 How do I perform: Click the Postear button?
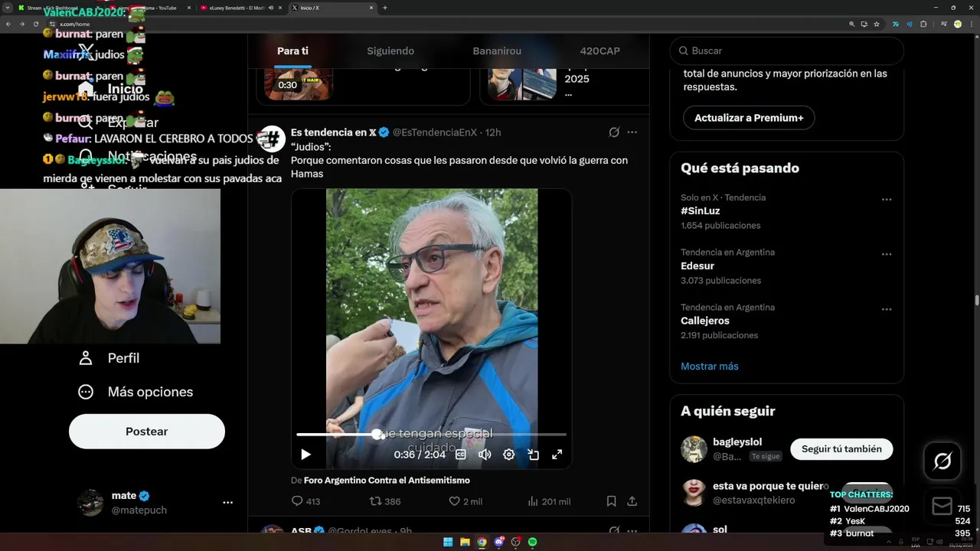tap(147, 432)
